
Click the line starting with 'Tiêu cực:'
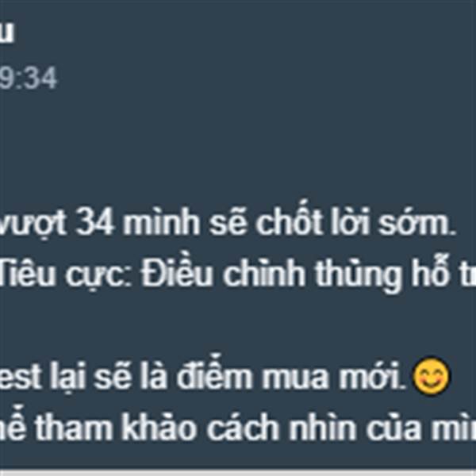pos(238,273)
